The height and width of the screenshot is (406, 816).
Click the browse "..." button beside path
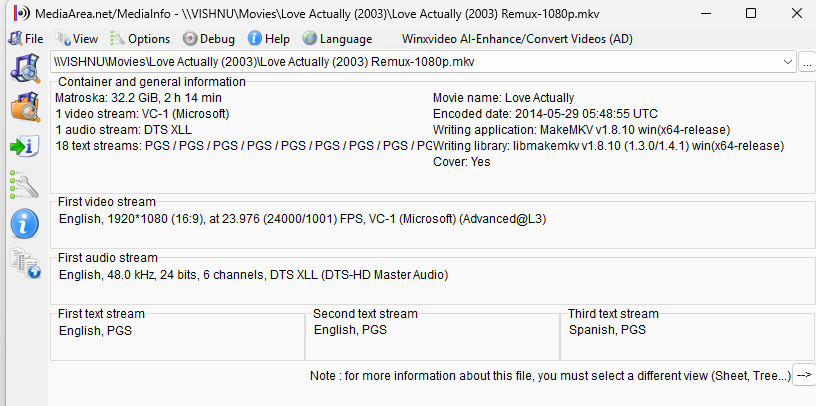807,62
